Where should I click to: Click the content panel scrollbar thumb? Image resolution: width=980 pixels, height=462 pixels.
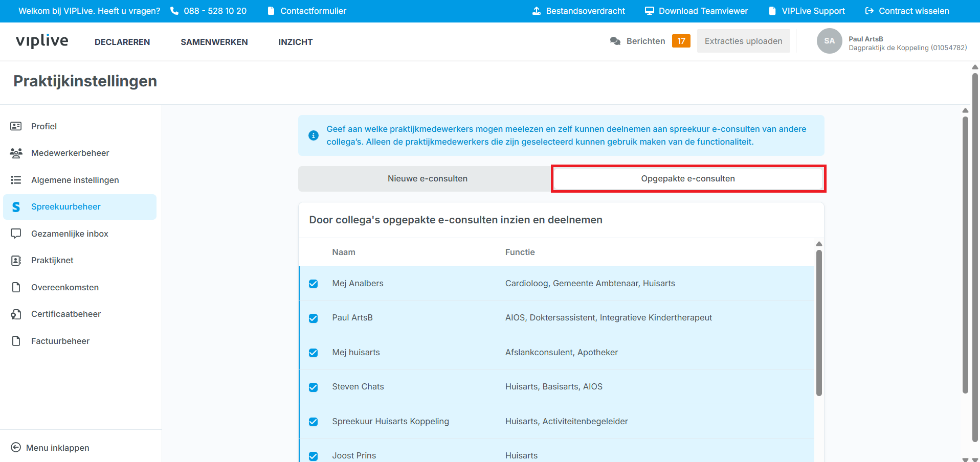point(965,255)
